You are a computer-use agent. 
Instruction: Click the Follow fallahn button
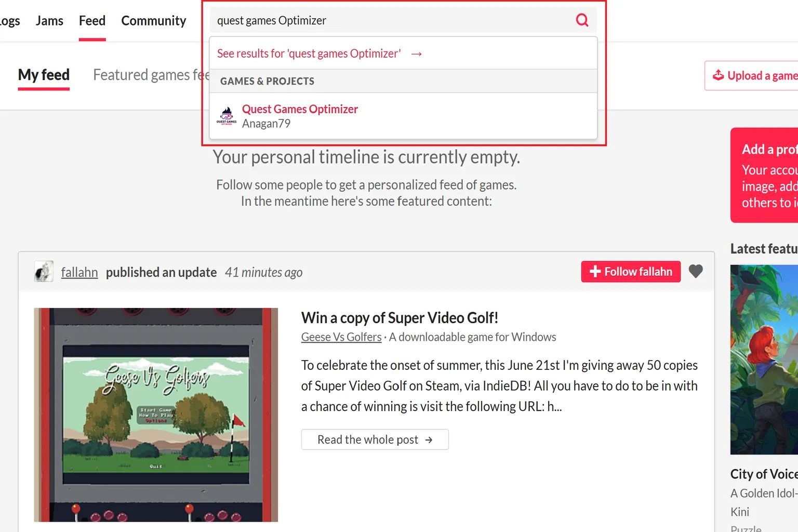pos(631,272)
